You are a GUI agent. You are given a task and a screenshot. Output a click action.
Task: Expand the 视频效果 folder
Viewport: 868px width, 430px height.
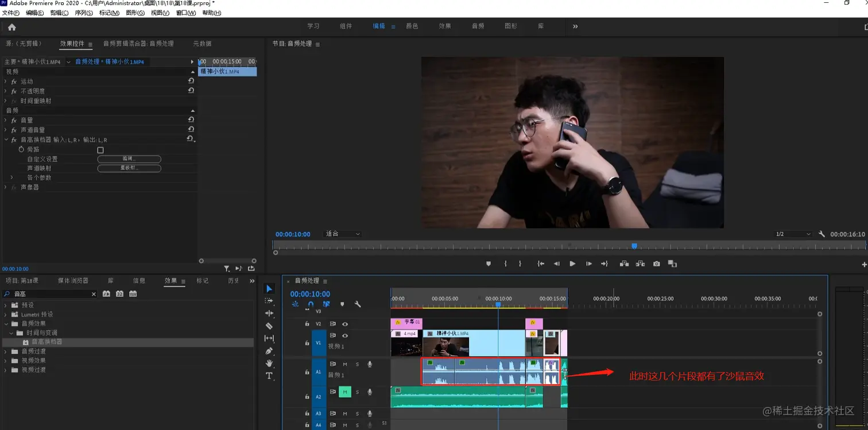pos(6,361)
